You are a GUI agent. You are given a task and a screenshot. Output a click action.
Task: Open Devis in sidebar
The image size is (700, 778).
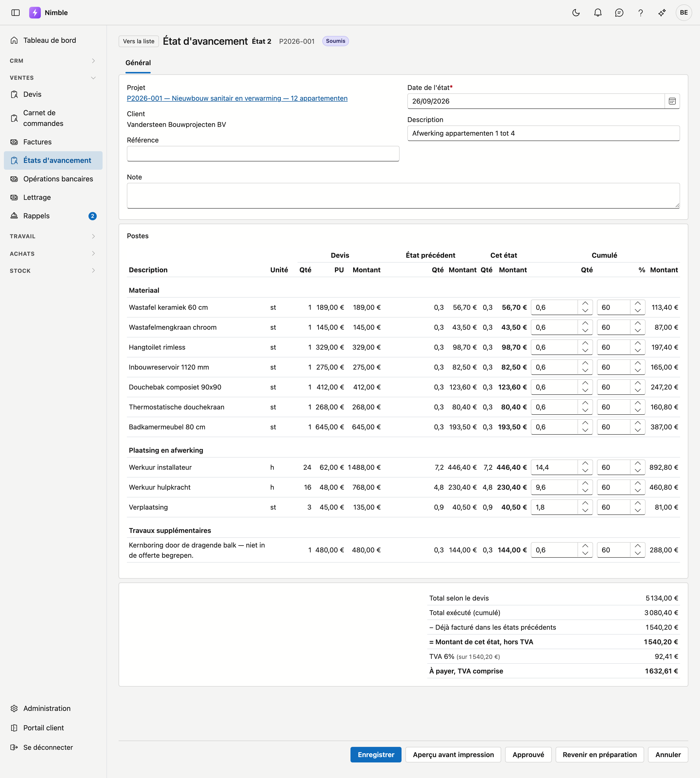pyautogui.click(x=53, y=94)
